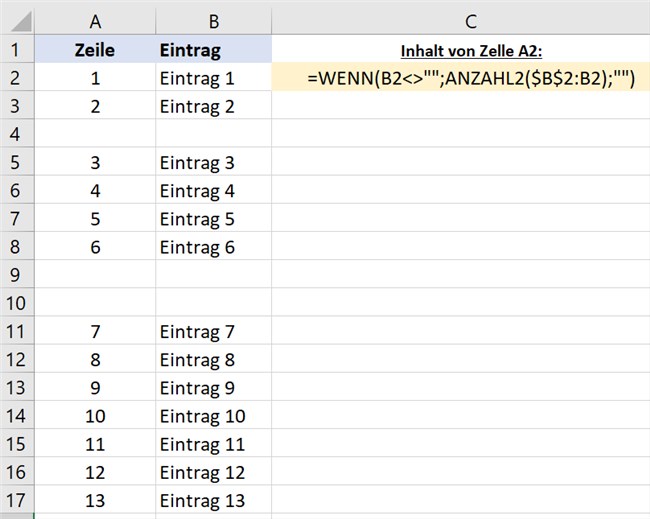Viewport: 650px width, 519px height.
Task: Select row 17 header
Action: tap(17, 500)
